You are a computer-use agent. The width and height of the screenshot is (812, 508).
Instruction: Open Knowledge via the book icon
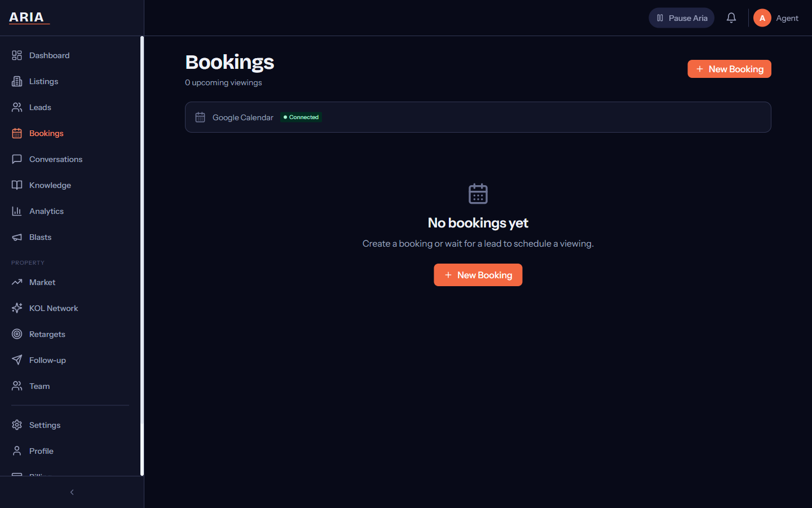click(16, 185)
